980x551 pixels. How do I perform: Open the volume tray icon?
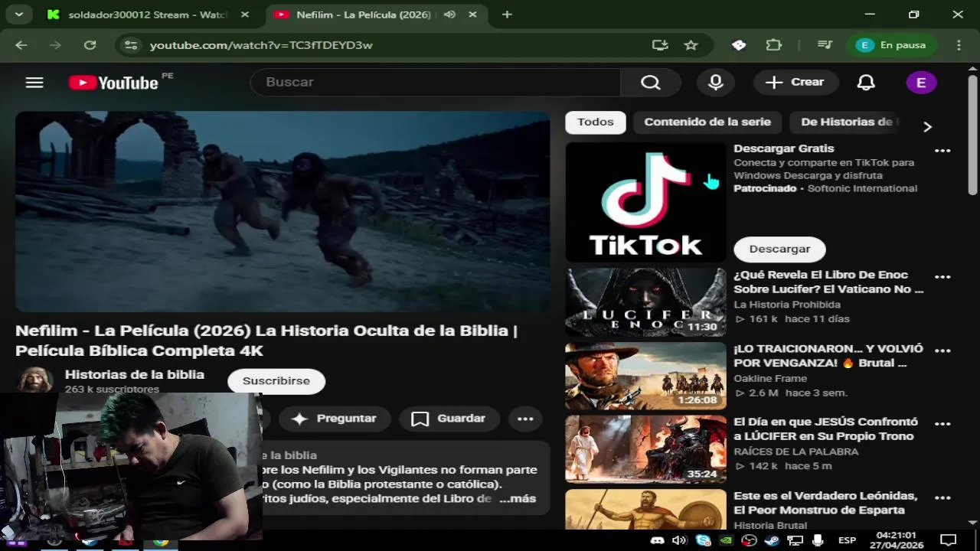click(x=679, y=540)
